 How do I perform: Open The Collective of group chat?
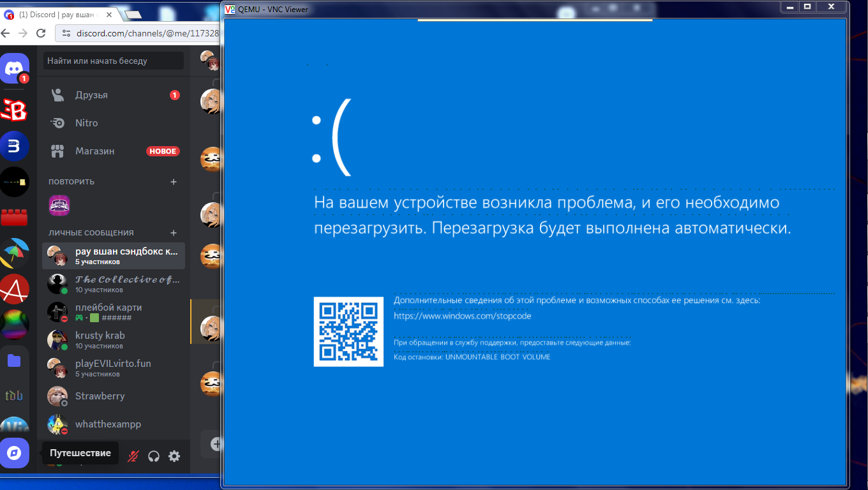(114, 284)
